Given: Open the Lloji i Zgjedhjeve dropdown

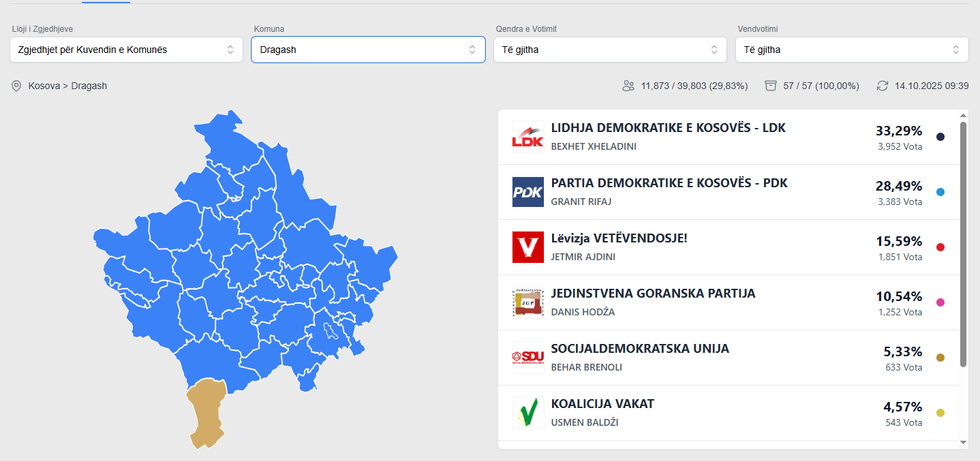Looking at the screenshot, I should 126,49.
